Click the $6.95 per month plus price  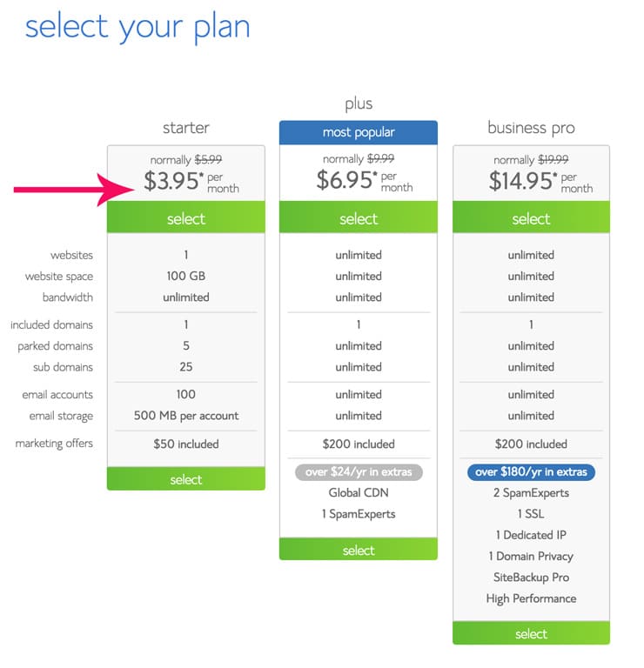tap(364, 180)
